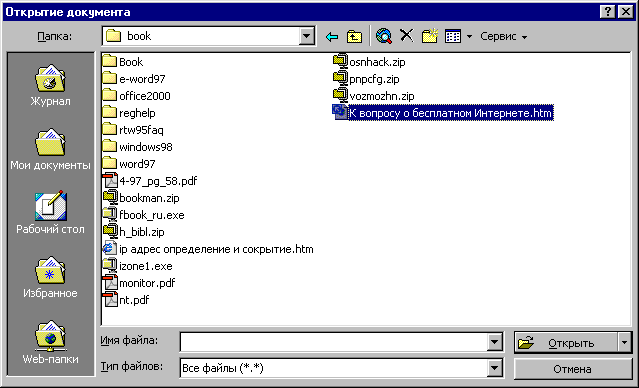Click the Отмена button

click(x=573, y=369)
